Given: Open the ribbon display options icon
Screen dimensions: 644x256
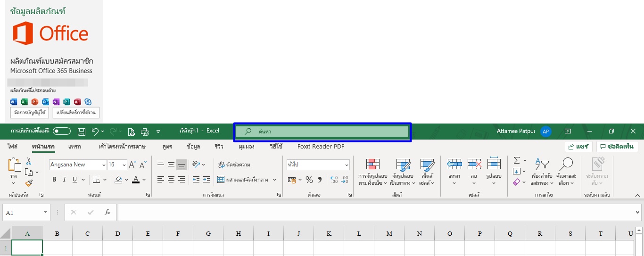Looking at the screenshot, I should (568, 131).
